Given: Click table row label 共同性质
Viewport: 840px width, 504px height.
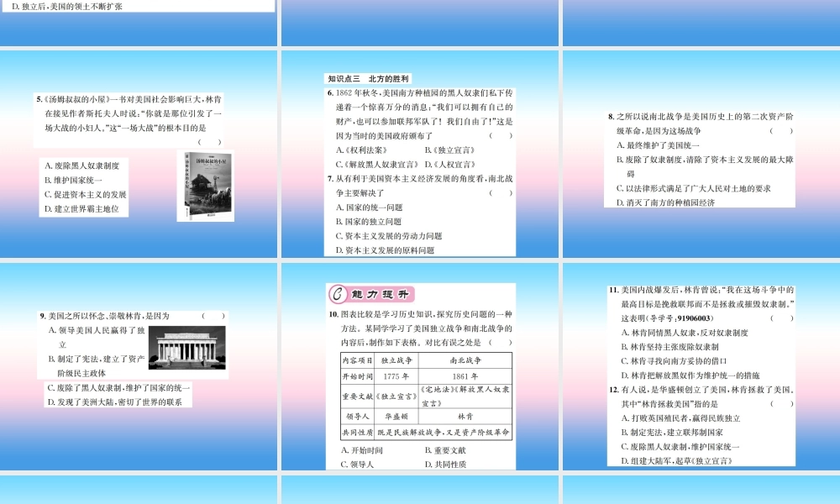Looking at the screenshot, I should 357,433.
